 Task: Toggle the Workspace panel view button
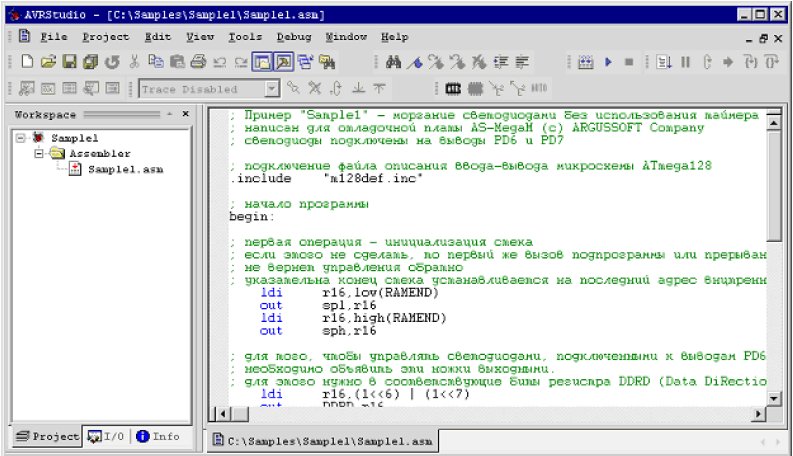click(x=262, y=62)
